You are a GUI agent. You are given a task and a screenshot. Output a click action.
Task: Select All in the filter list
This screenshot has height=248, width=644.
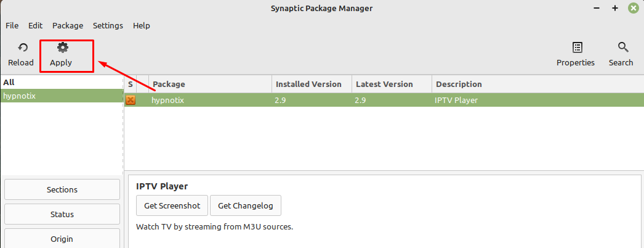(x=62, y=82)
